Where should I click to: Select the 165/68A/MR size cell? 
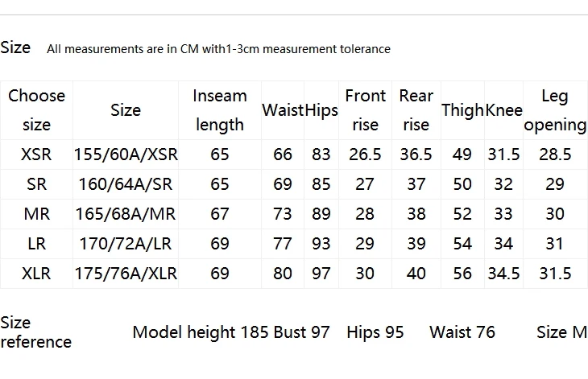pos(126,214)
